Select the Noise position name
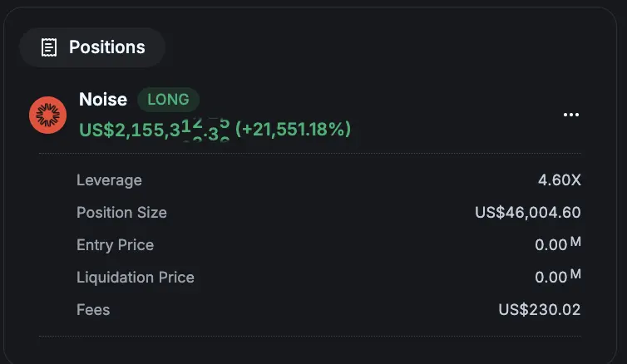Screen dimensions: 627x364 coord(103,99)
